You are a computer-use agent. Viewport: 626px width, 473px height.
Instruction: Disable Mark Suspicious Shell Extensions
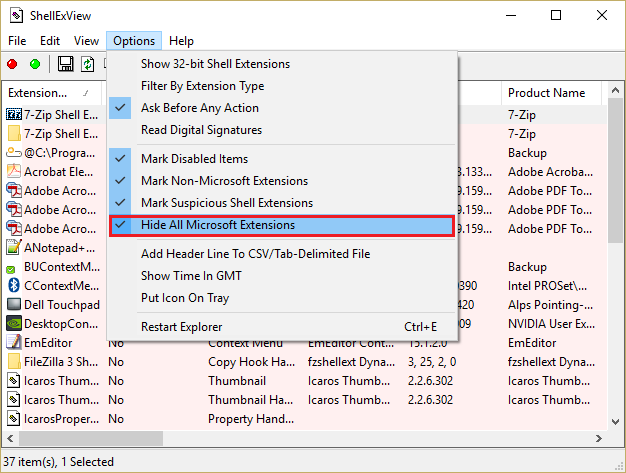tap(213, 203)
